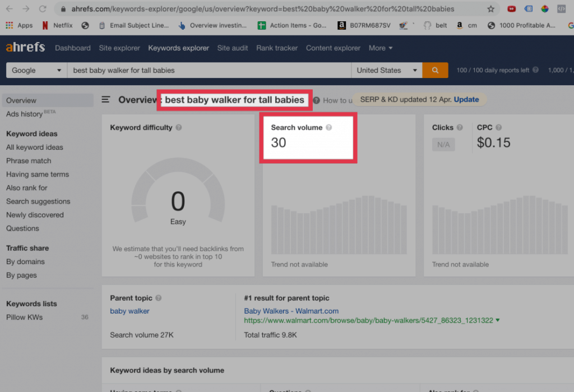This screenshot has height=392, width=574.
Task: Open All keyword ideas
Action: (34, 147)
